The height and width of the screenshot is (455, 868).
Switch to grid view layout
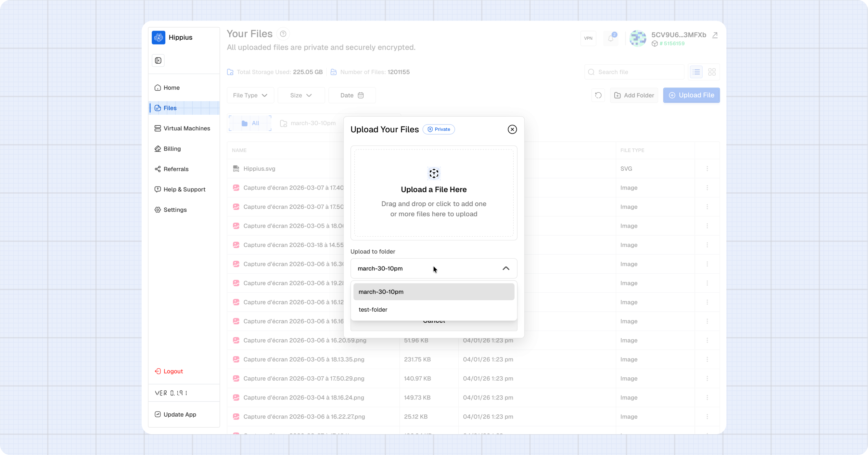click(712, 72)
